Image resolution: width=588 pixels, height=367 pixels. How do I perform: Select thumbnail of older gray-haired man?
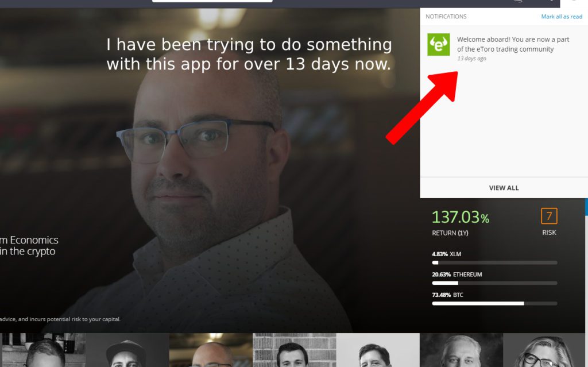coord(461,350)
